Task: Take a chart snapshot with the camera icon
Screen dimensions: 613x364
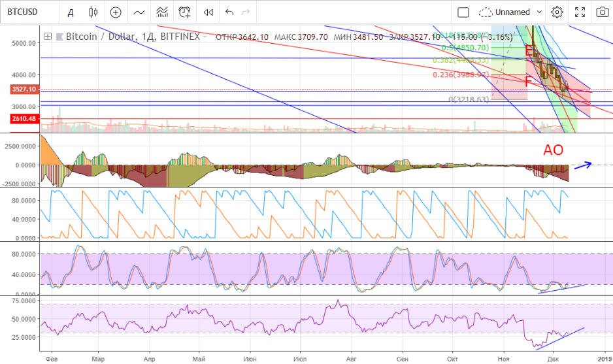Action: click(601, 12)
